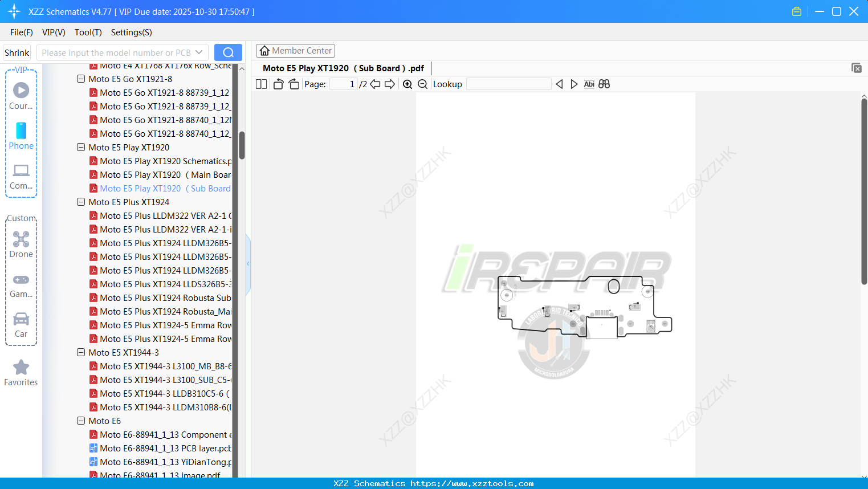Select the Phone category icon
868x489 pixels.
tap(21, 136)
